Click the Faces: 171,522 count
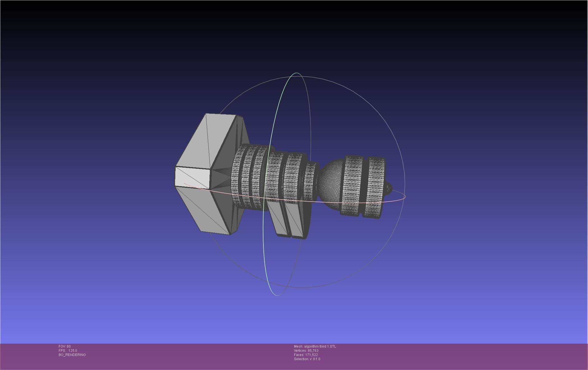 tap(306, 355)
